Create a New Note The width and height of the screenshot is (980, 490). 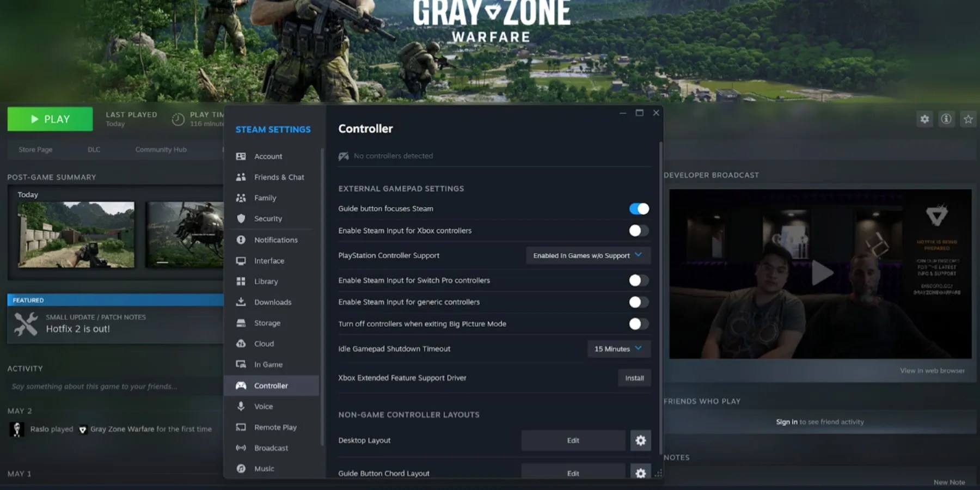point(949,482)
